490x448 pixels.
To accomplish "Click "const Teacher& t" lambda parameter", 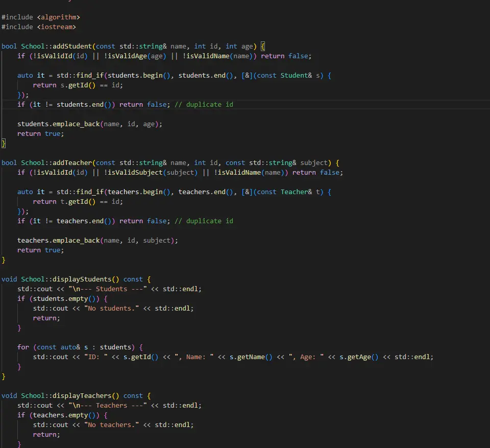I will [288, 192].
